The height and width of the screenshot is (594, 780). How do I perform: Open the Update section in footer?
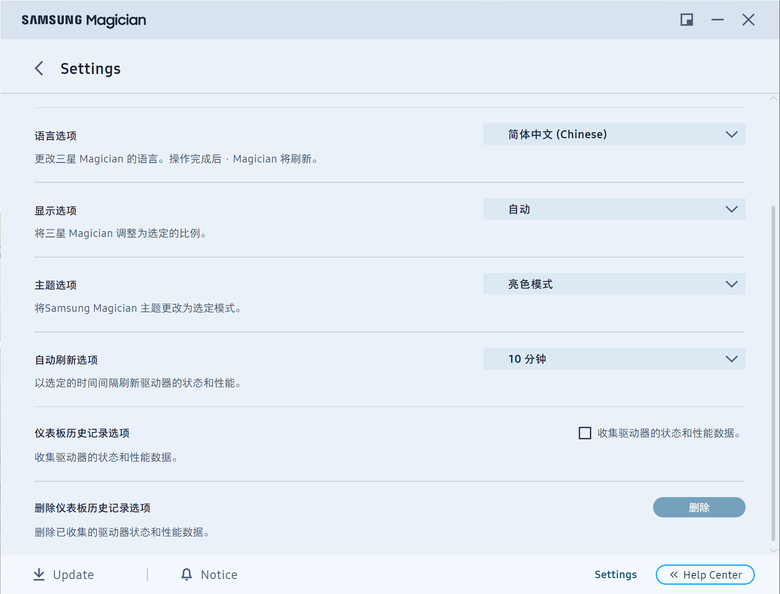tap(63, 575)
